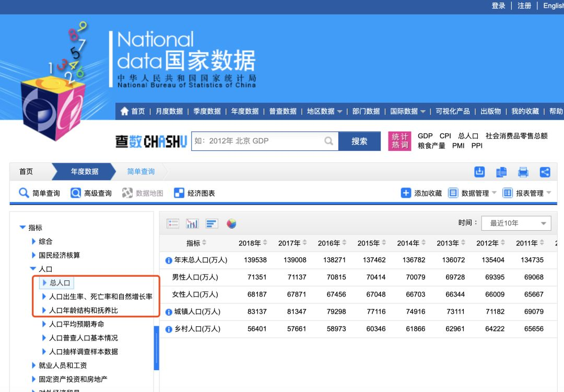
Task: Expand 就业人员和工资 tree node
Action: click(x=33, y=365)
